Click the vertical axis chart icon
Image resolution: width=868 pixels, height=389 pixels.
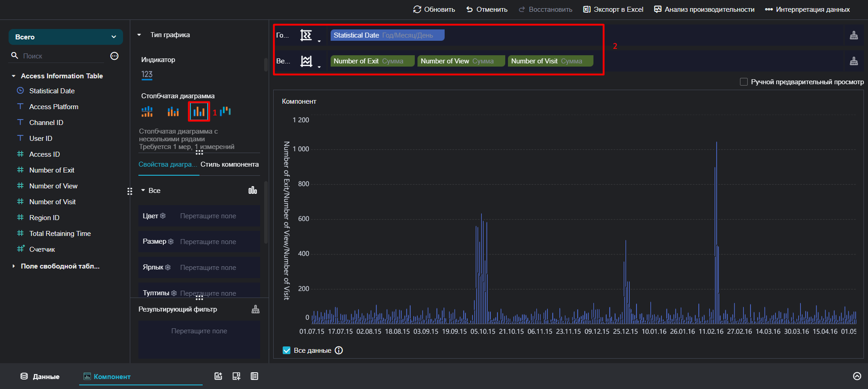pyautogui.click(x=306, y=61)
